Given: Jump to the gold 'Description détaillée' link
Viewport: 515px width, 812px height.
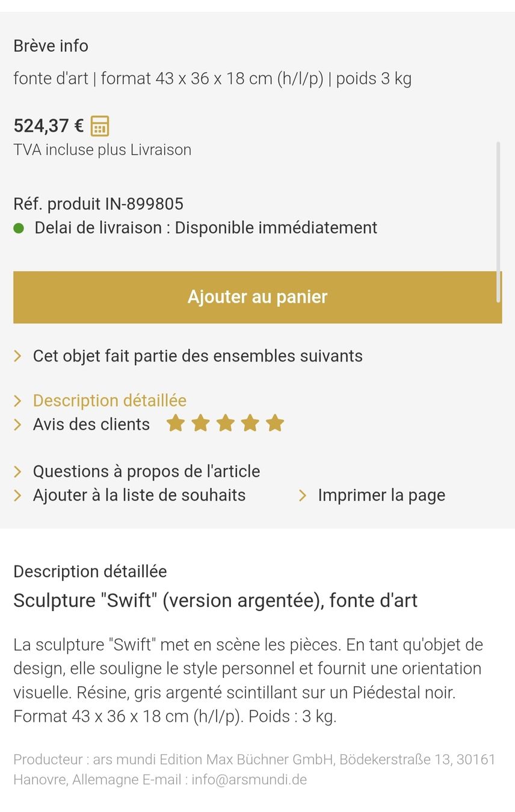Looking at the screenshot, I should click(109, 401).
